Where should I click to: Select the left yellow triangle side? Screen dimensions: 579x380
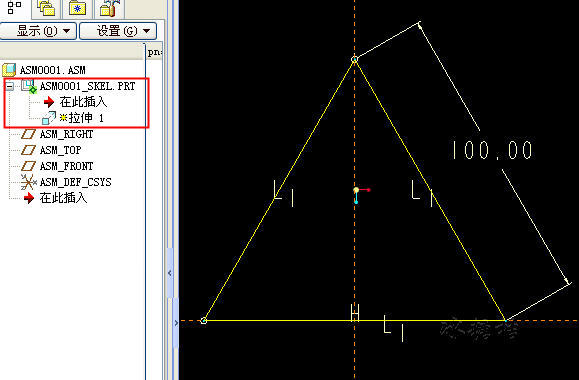[x=279, y=190]
